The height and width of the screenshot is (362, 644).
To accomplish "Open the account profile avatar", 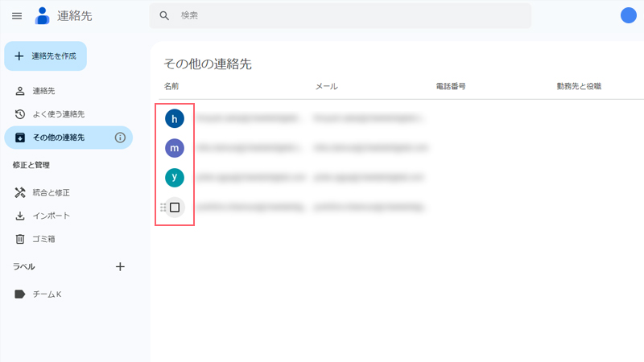I will pyautogui.click(x=629, y=15).
